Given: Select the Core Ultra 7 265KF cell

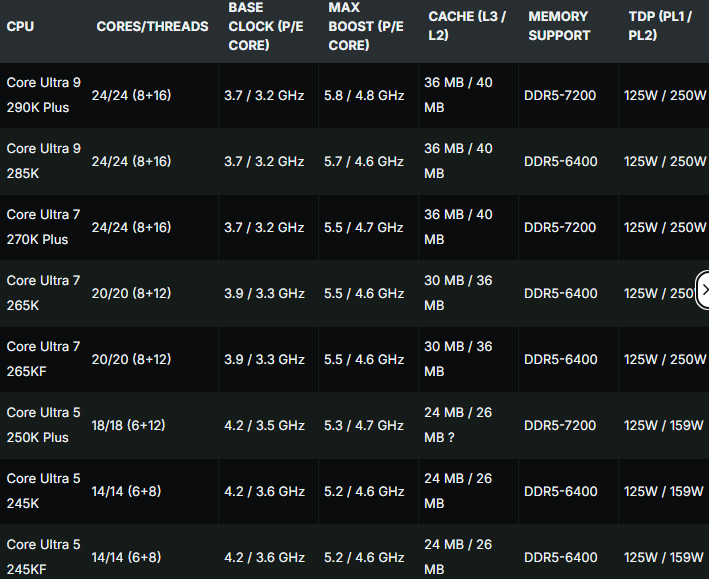Looking at the screenshot, I should (x=44, y=359).
